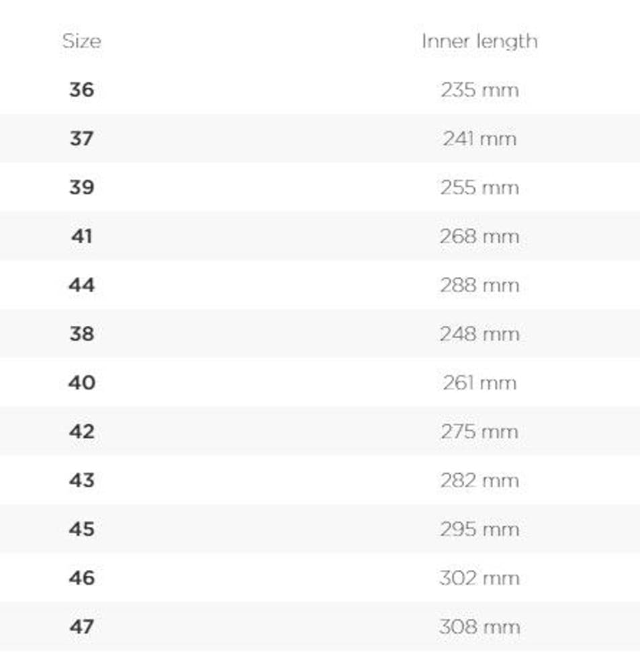
Task: Select size 36 row label
Action: click(81, 89)
